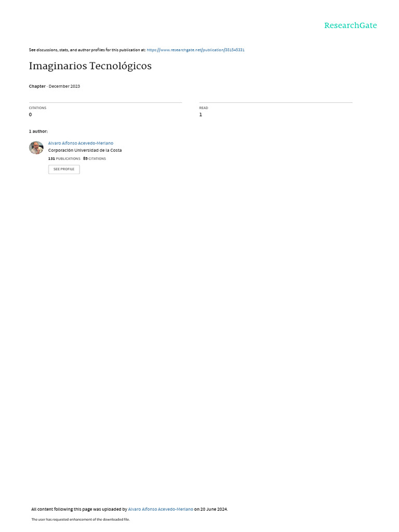Click the SEE PROFILE button
Viewport: 399px width, 532px height.
[x=64, y=169]
